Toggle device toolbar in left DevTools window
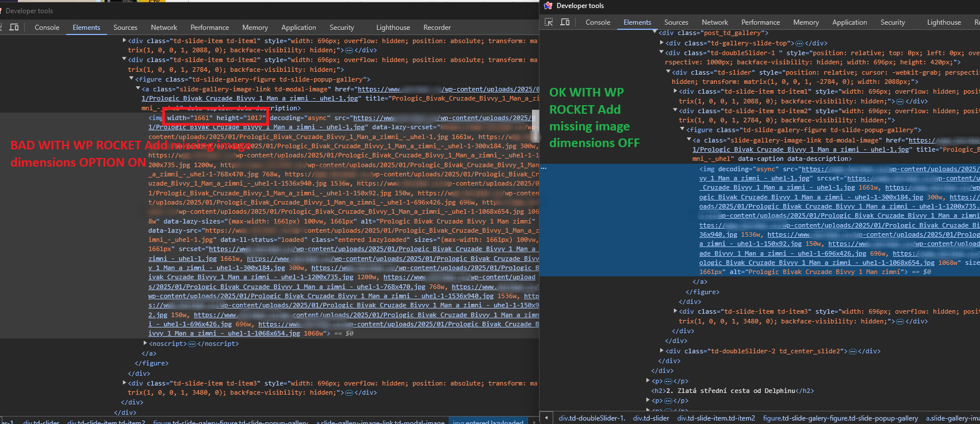Image resolution: width=980 pixels, height=424 pixels. tap(14, 27)
